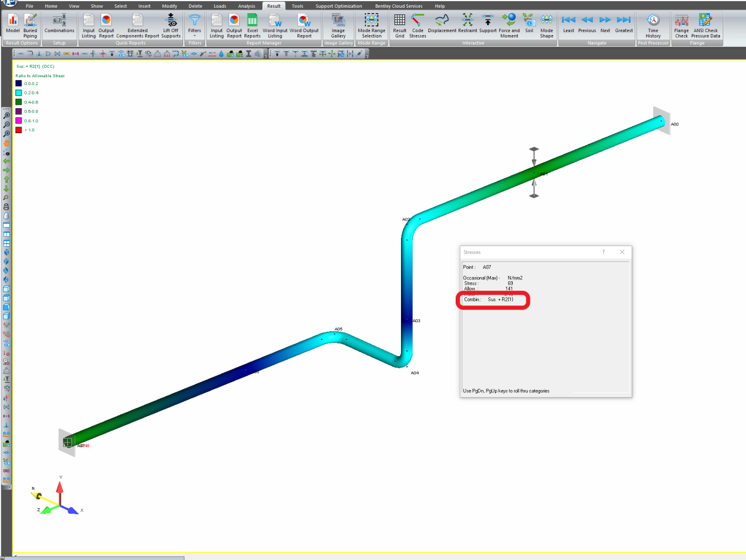
Task: Open load Combinations setup
Action: (x=59, y=26)
